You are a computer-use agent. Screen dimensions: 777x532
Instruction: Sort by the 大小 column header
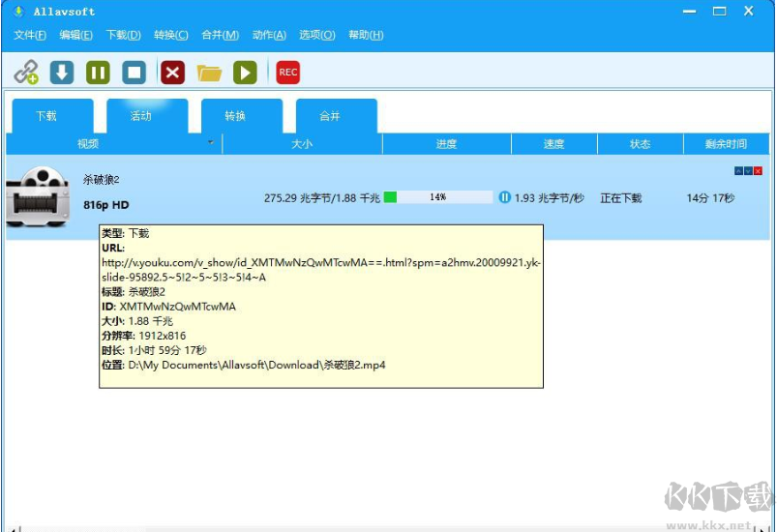click(x=302, y=144)
